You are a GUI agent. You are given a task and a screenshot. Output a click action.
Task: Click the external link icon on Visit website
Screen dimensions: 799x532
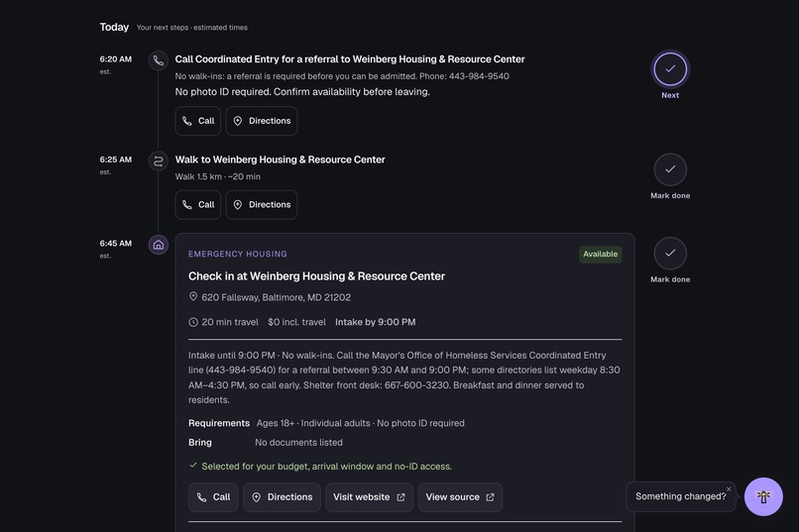401,497
